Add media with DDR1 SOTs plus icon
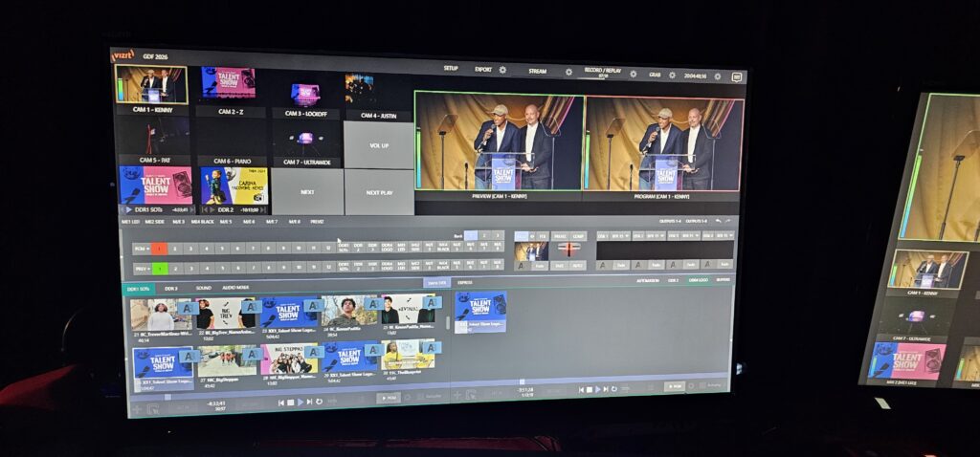980x457 pixels. point(137,409)
